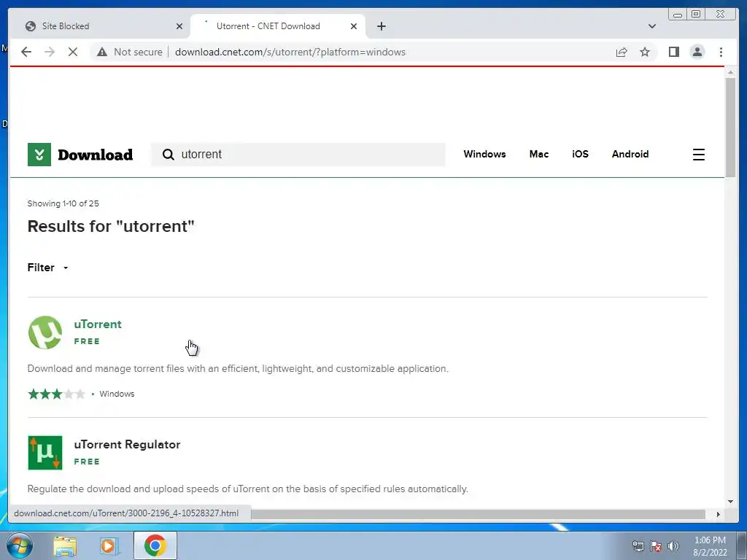Screen dimensions: 747x560
Task: Click the Chrome taskbar icon
Action: pyautogui.click(x=155, y=545)
